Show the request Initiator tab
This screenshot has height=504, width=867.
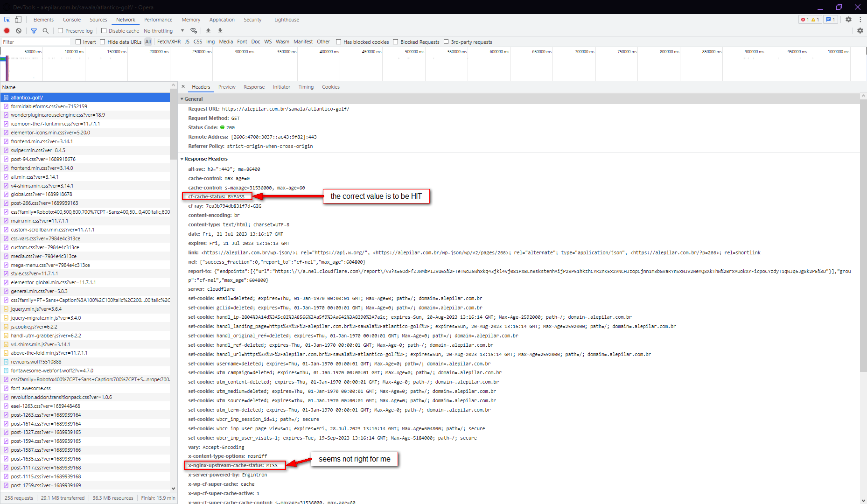[281, 87]
